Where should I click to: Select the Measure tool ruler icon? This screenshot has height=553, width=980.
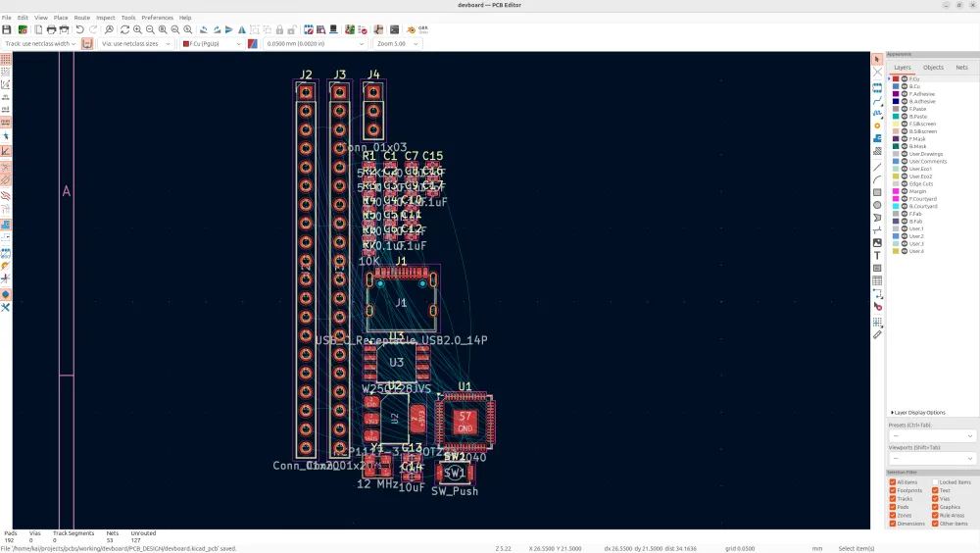pos(877,334)
